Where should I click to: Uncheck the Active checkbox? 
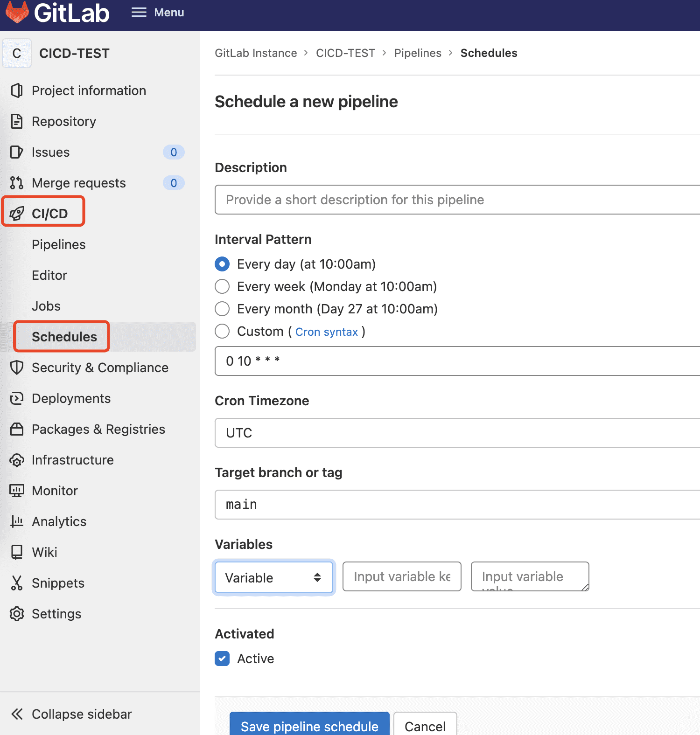tap(222, 659)
